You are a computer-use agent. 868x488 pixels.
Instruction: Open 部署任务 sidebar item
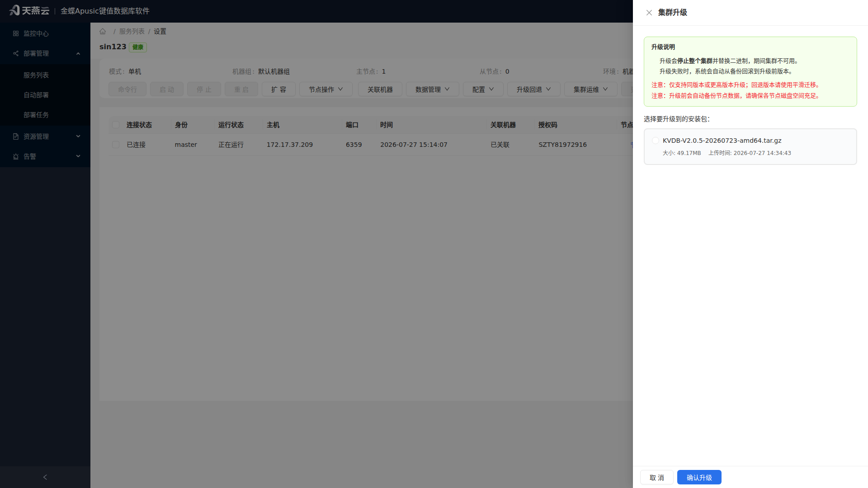point(45,115)
